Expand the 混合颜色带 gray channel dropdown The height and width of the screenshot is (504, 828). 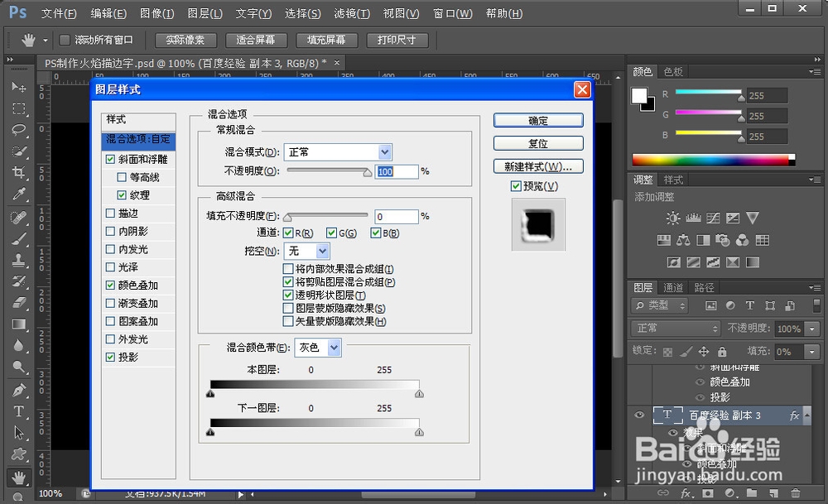(318, 348)
